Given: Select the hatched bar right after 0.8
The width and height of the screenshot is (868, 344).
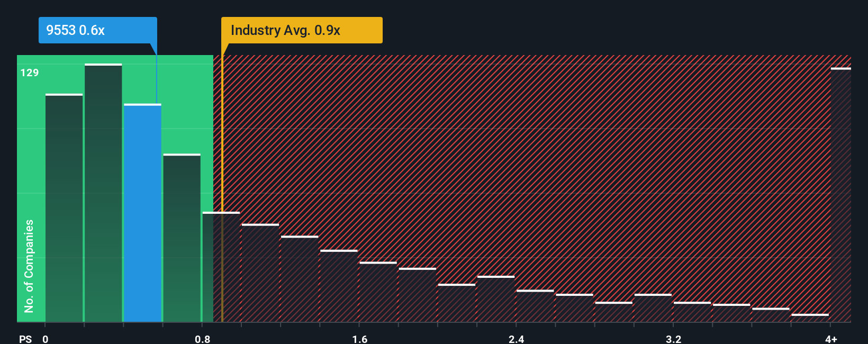Looking at the screenshot, I should click(221, 267).
